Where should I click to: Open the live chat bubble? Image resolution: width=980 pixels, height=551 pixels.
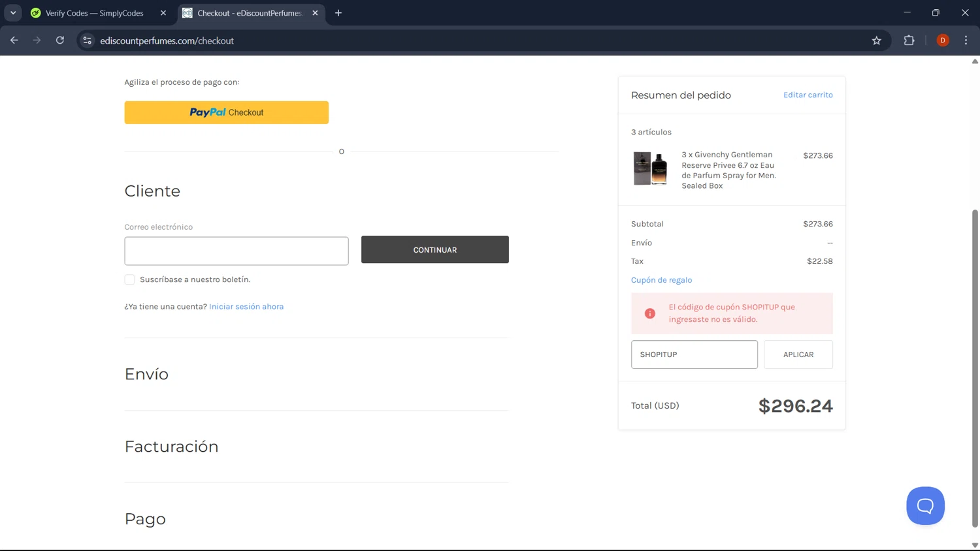click(x=926, y=506)
